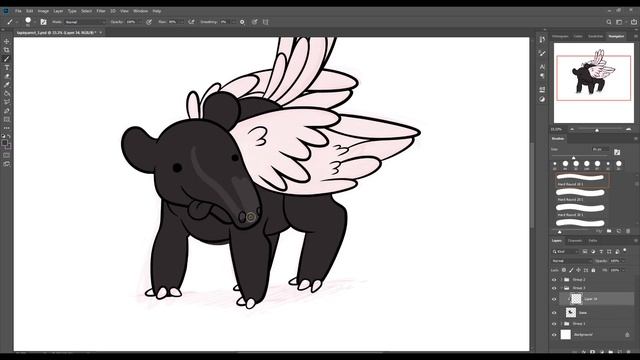Screen dimensions: 640x360
Task: Filter layers by smart objects
Action: click(x=617, y=251)
